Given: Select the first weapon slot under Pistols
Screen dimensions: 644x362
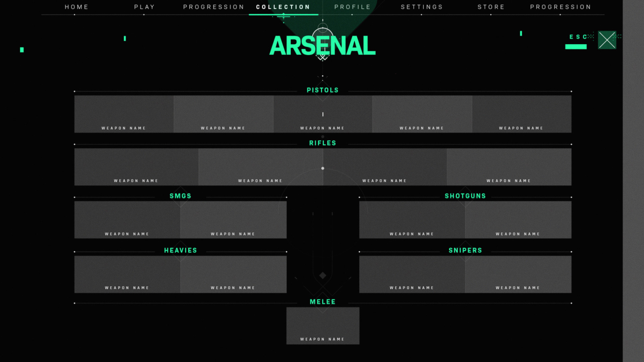Looking at the screenshot, I should (124, 114).
